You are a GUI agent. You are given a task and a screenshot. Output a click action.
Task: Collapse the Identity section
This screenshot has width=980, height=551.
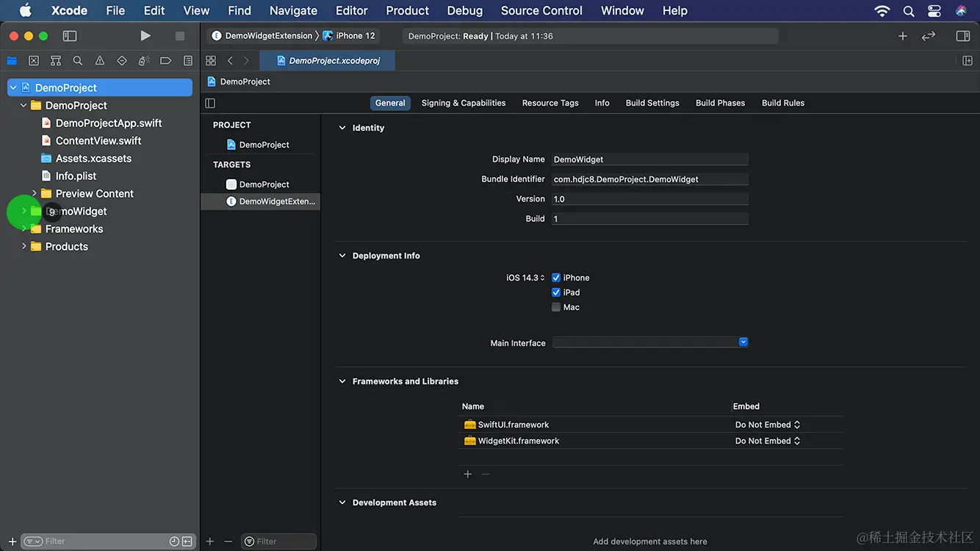coord(342,128)
